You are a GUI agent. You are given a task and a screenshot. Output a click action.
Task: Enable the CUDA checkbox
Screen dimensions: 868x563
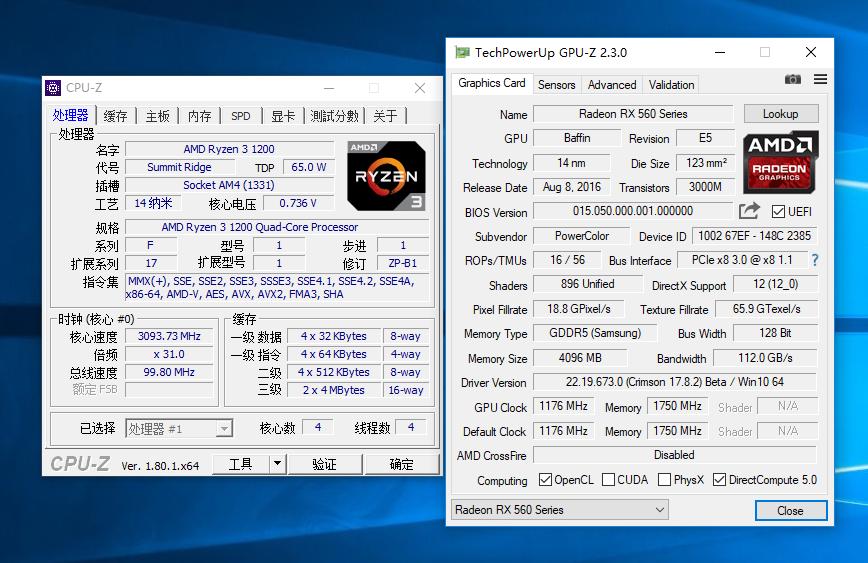pos(607,480)
